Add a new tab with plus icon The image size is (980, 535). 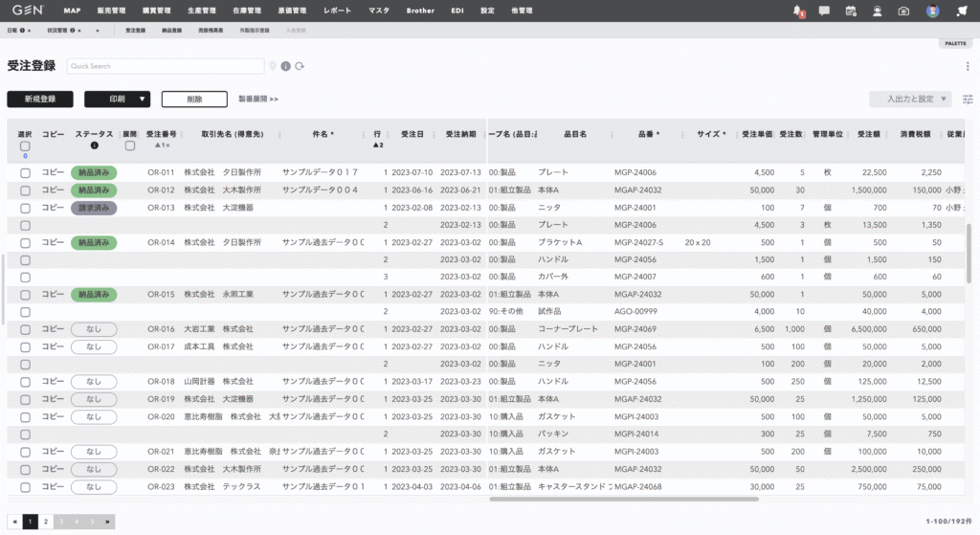98,30
